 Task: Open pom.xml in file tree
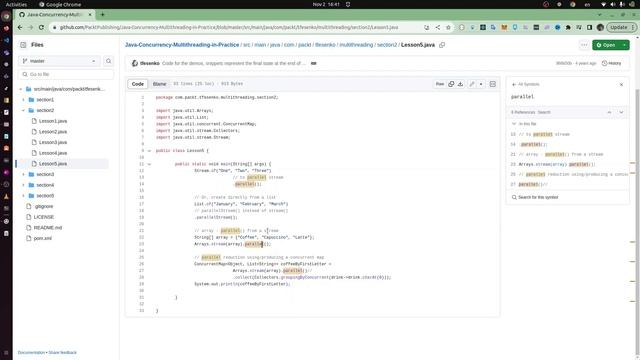coord(42,238)
